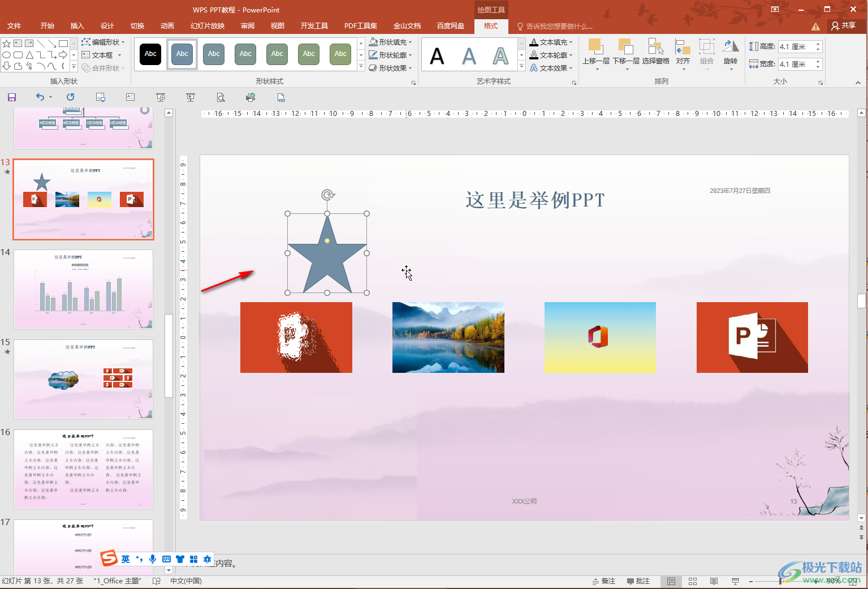Image resolution: width=868 pixels, height=589 pixels.
Task: Select slide 14 chart thumbnail
Action: pos(83,289)
